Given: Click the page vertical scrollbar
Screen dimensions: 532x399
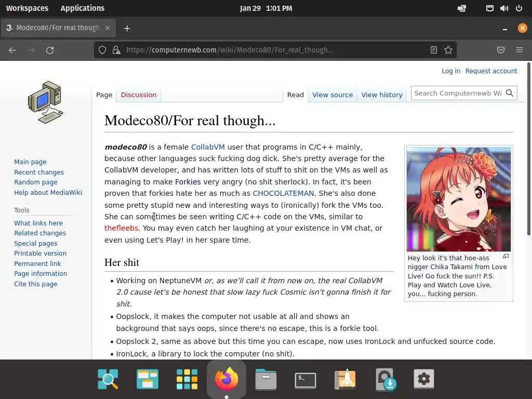Looking at the screenshot, I should click(x=528, y=149).
